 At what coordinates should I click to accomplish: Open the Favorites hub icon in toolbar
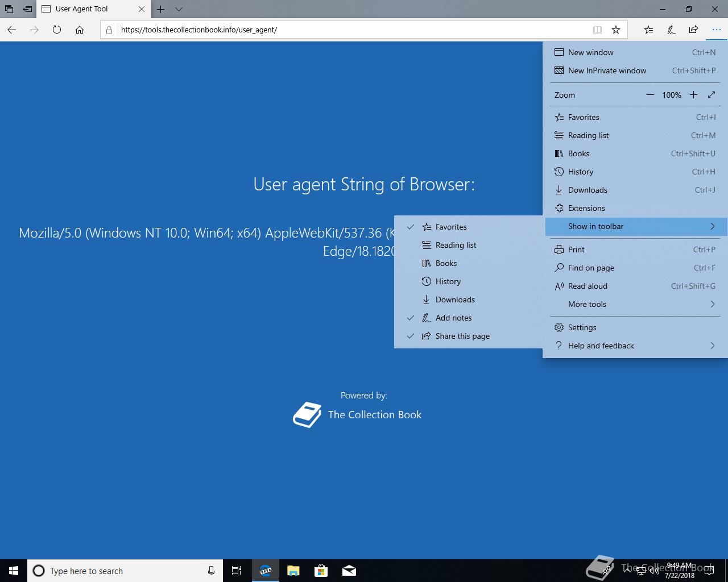point(649,30)
